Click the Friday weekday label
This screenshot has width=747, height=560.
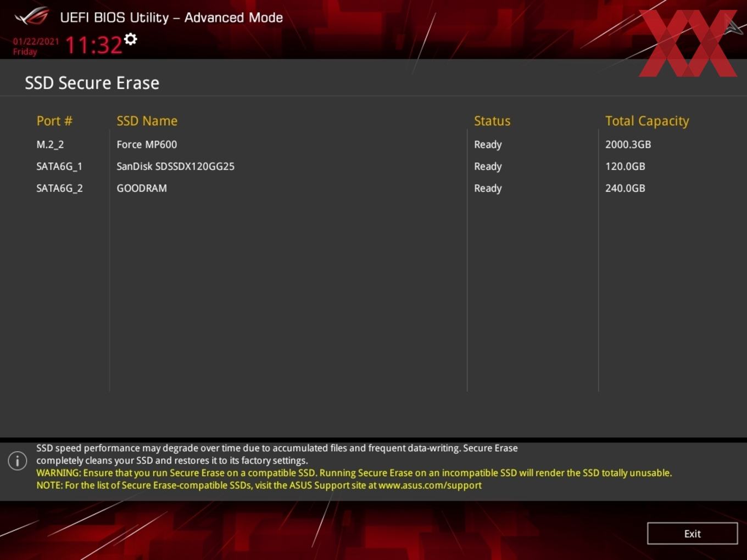(25, 52)
